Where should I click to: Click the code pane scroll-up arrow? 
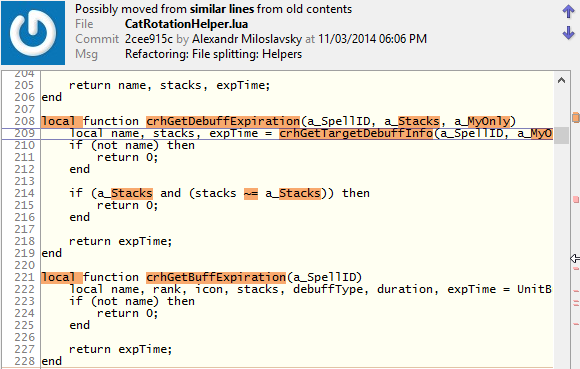click(x=561, y=80)
